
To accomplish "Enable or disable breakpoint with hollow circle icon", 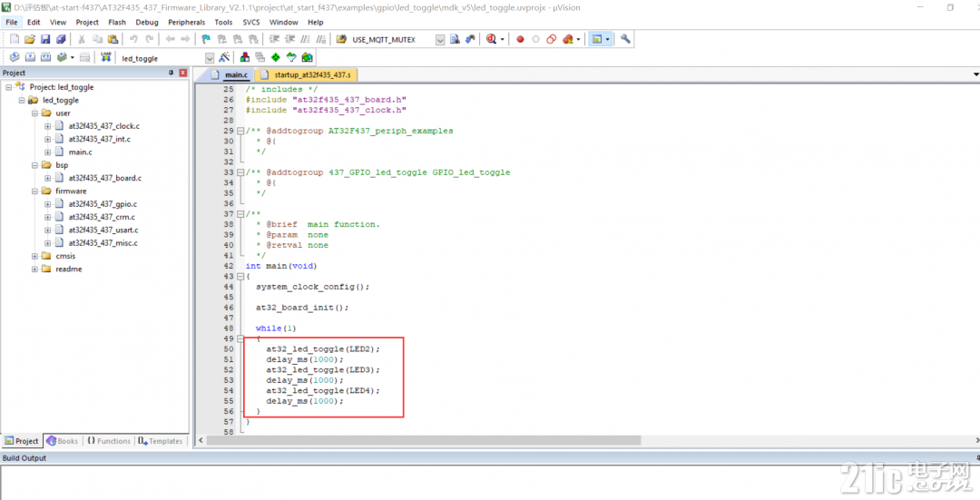I will 535,39.
